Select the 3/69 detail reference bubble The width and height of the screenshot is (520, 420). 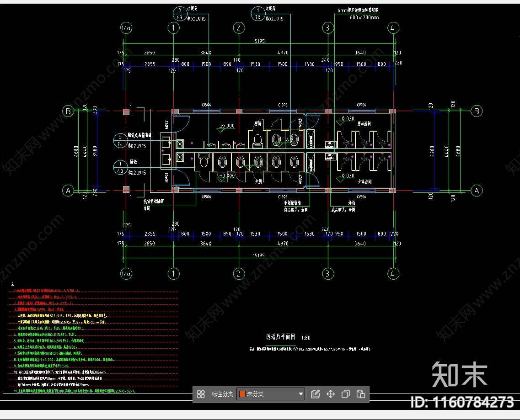point(180,14)
